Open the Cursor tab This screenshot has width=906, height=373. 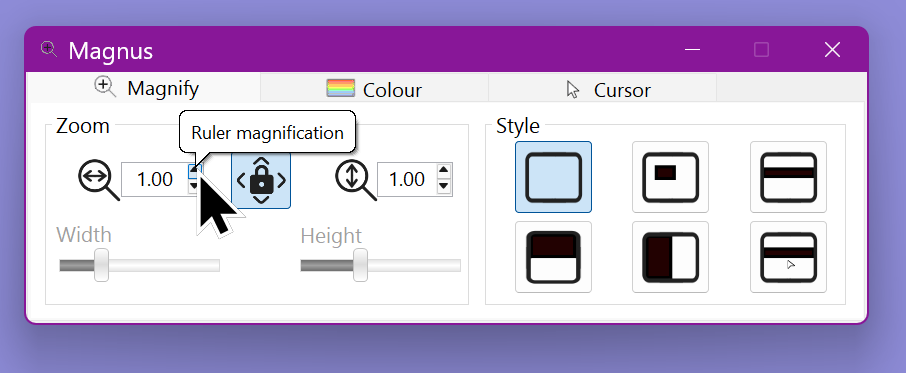603,89
